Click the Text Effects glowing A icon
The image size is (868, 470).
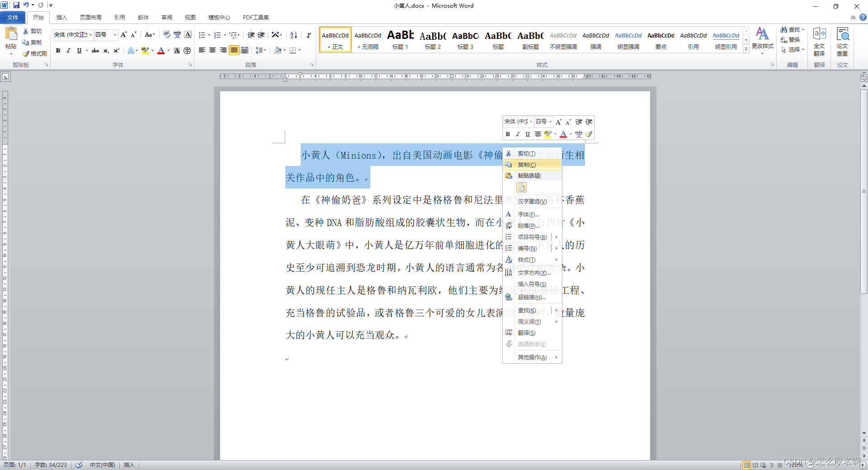(x=131, y=51)
